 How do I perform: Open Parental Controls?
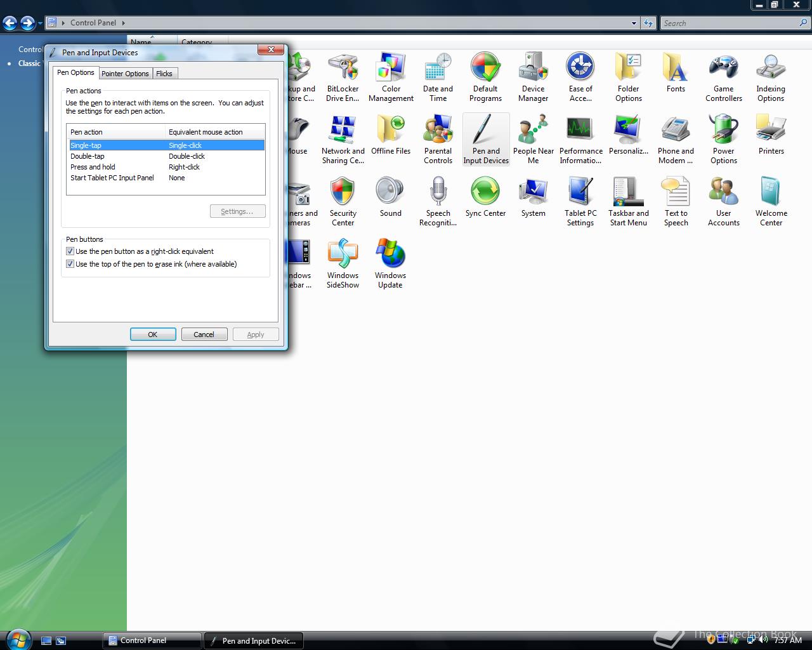click(438, 140)
